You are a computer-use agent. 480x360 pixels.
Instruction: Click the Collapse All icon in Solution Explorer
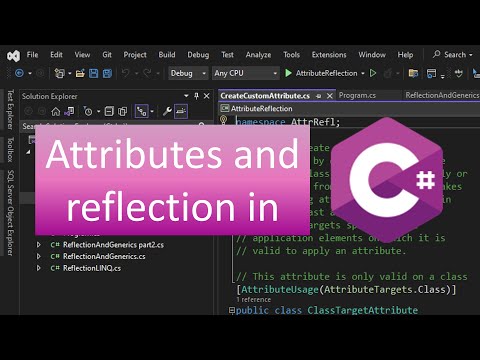point(109,111)
